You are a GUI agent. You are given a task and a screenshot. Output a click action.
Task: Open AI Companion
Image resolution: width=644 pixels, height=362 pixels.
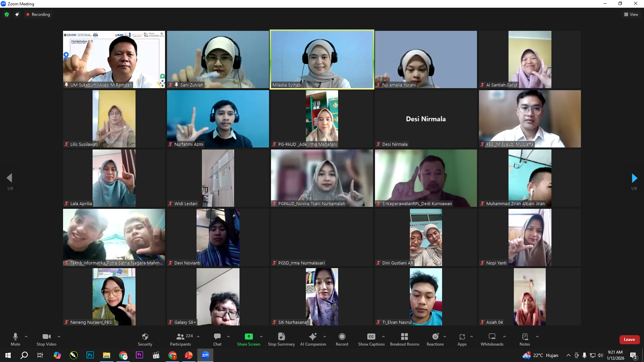[x=313, y=337]
